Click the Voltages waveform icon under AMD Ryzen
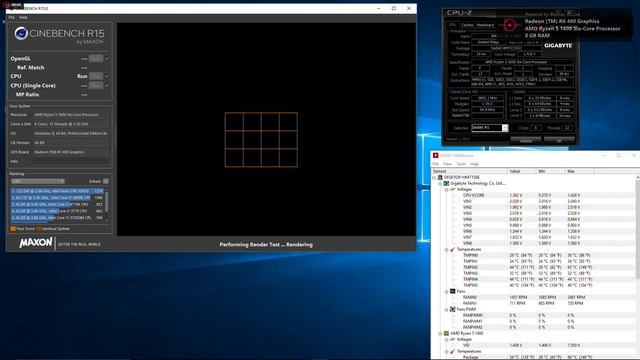The width and height of the screenshot is (640, 360). coord(453,340)
